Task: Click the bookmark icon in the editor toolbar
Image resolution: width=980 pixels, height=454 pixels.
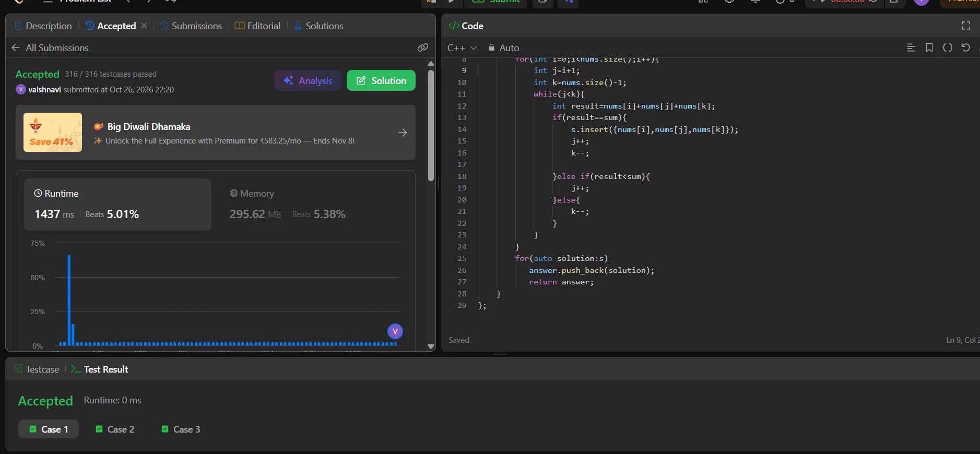Action: click(x=929, y=47)
